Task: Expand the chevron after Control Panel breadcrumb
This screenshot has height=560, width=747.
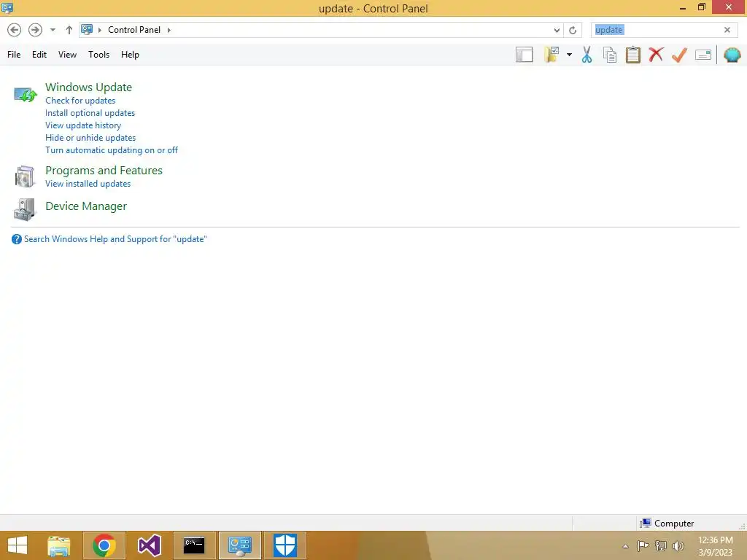Action: pyautogui.click(x=169, y=30)
